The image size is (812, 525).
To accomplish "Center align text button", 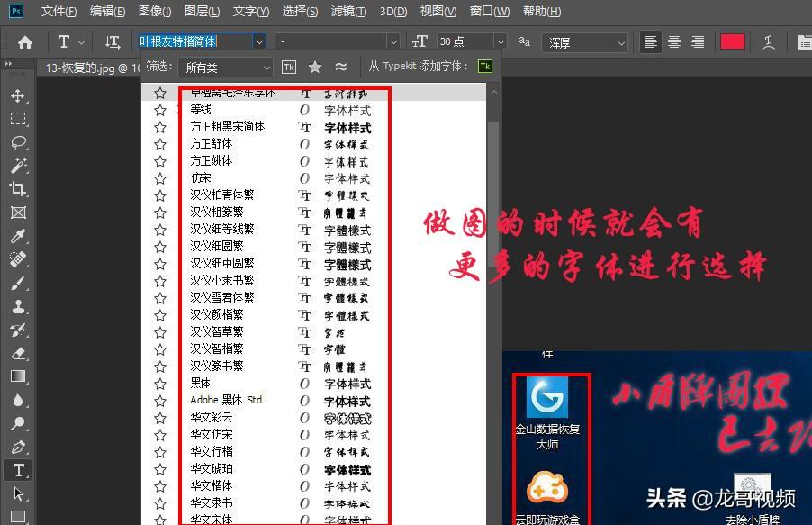I will 673,42.
